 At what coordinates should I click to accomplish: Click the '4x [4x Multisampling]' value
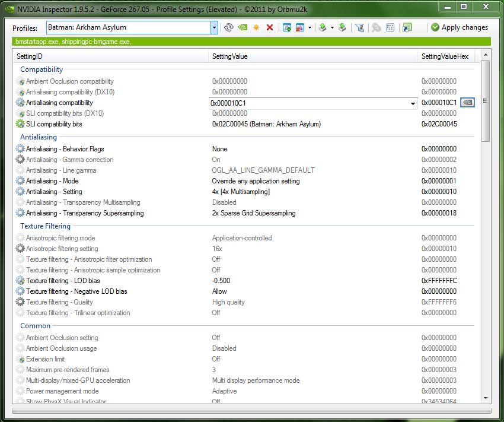(x=241, y=191)
